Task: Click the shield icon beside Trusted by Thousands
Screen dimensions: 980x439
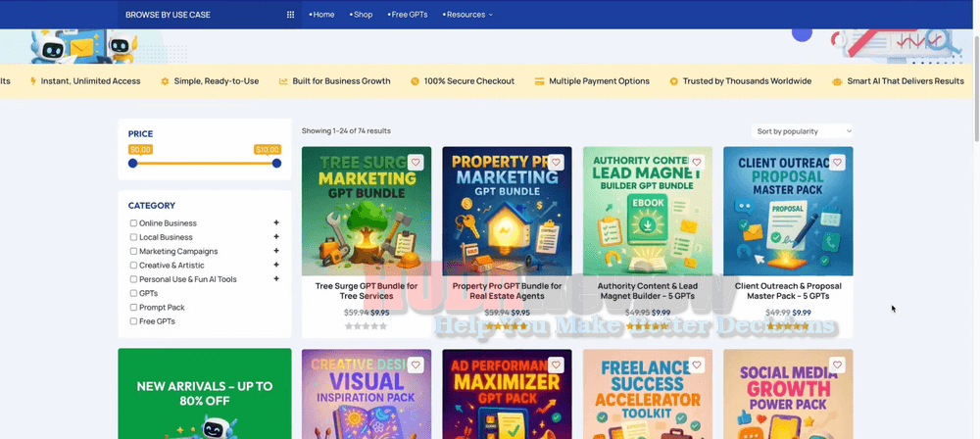Action: coord(674,81)
